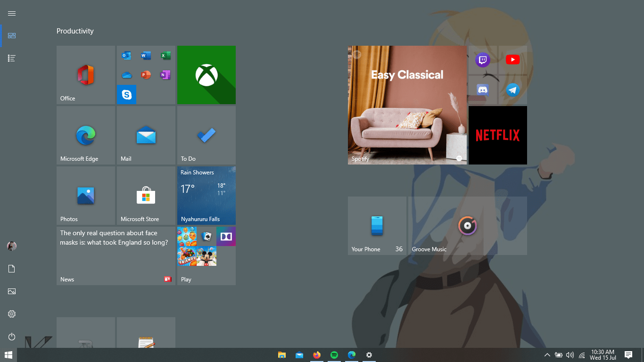Launch the Office tile

coord(86,75)
